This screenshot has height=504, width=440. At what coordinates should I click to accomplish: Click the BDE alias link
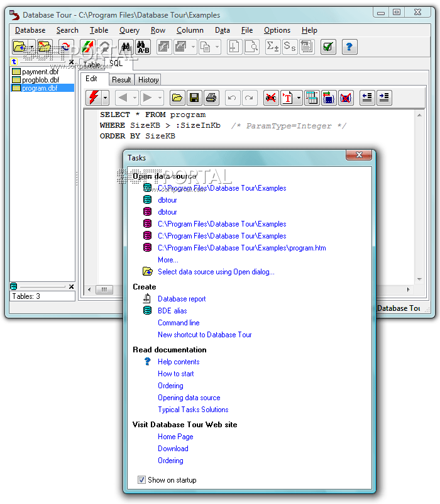pyautogui.click(x=172, y=311)
